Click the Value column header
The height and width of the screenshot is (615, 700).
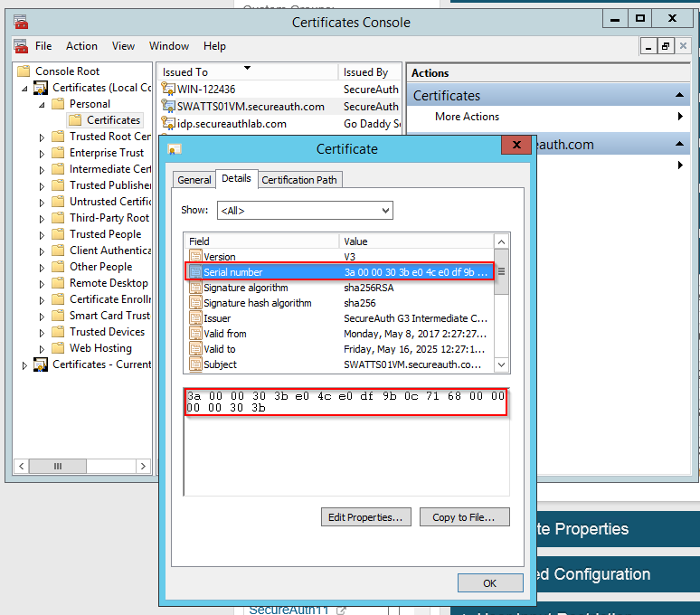(417, 241)
